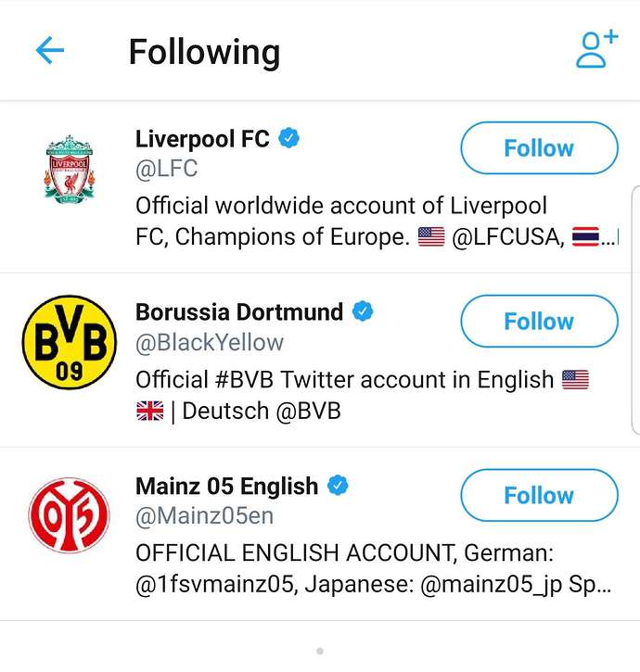
Task: Tap the @BlackYellow handle
Action: (x=210, y=342)
